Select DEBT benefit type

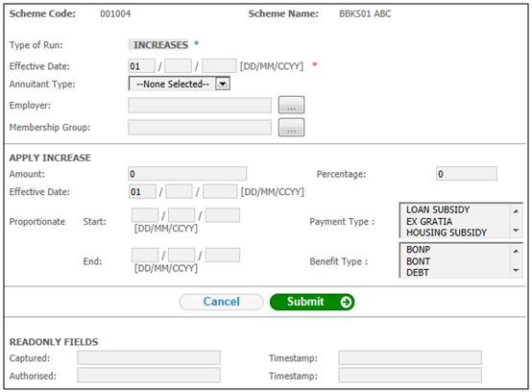(x=418, y=272)
